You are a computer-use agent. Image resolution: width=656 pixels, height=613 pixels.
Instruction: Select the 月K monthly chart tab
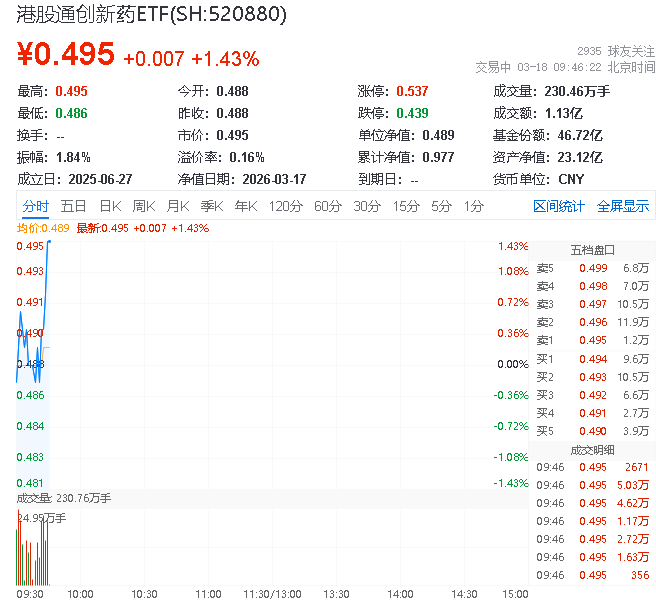(x=178, y=206)
